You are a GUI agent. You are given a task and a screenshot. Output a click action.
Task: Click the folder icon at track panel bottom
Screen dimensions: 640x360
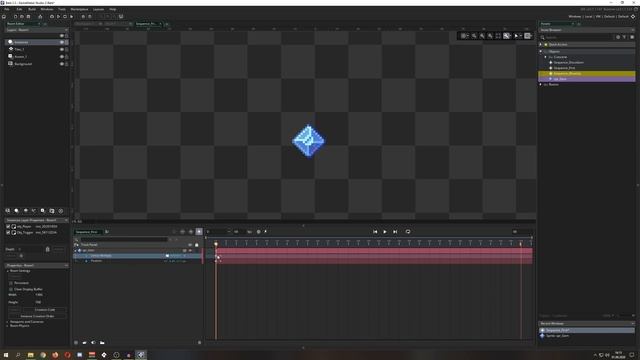click(102, 342)
